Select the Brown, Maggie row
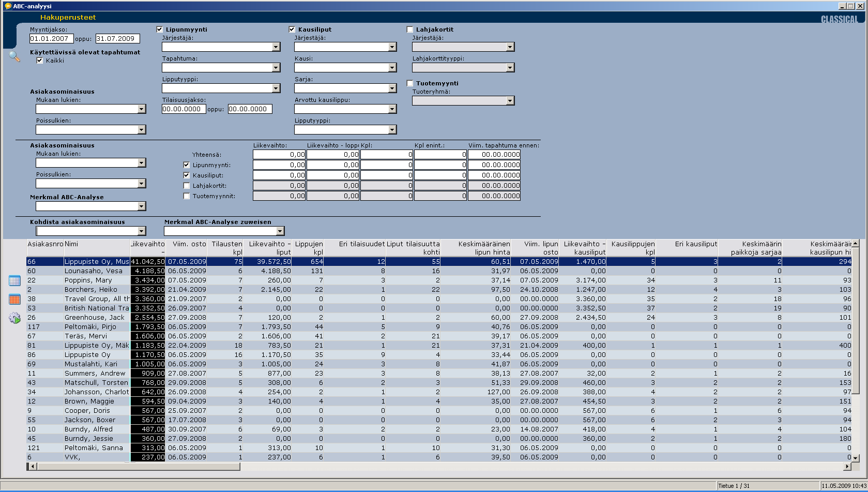The image size is (868, 492). pyautogui.click(x=439, y=401)
